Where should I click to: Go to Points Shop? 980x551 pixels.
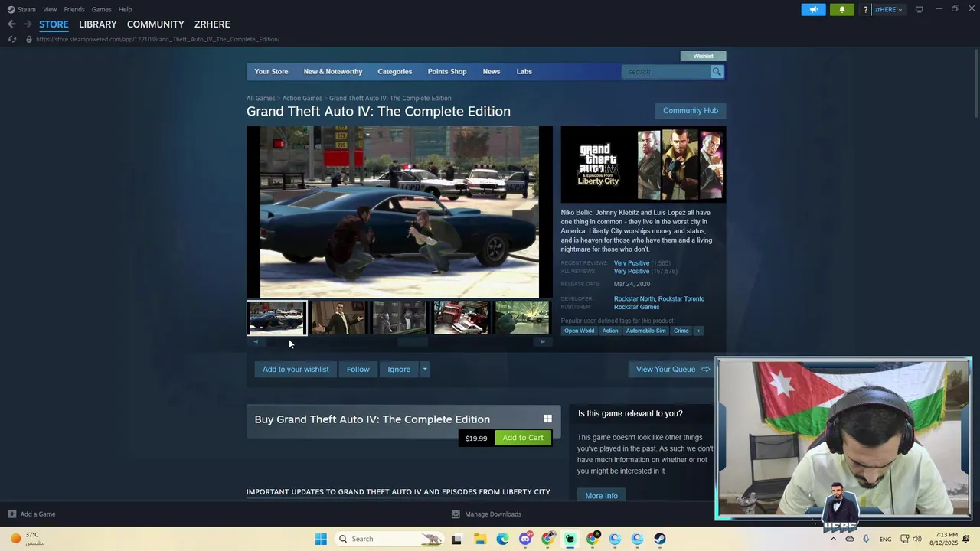click(x=447, y=71)
